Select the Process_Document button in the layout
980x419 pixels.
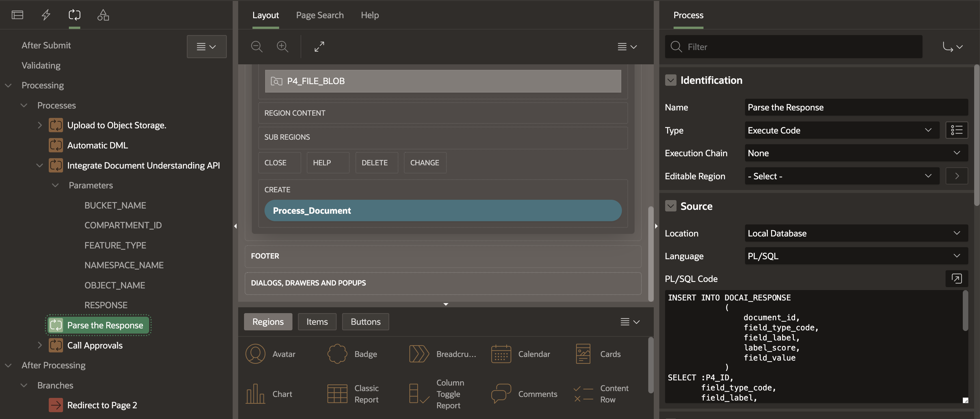click(x=443, y=211)
